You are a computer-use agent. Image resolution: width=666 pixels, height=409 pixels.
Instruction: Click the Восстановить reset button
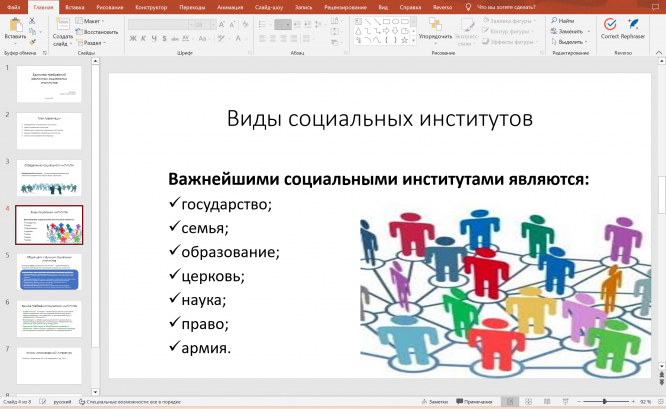coord(98,31)
